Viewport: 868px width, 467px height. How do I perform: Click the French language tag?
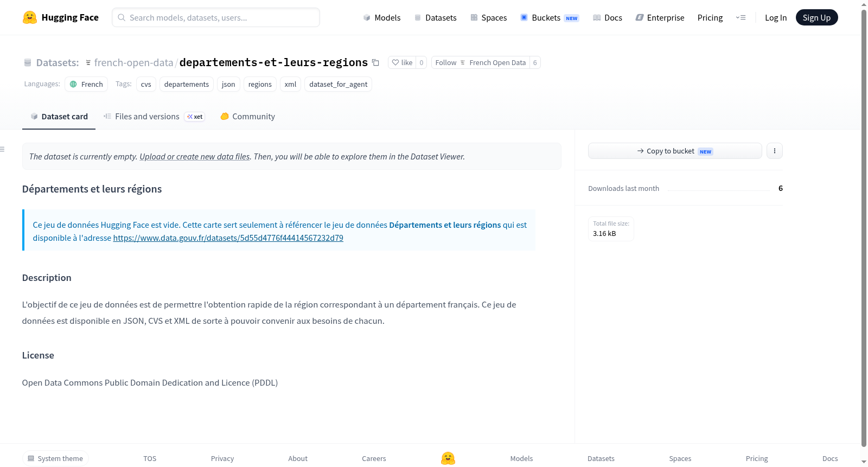click(x=86, y=84)
